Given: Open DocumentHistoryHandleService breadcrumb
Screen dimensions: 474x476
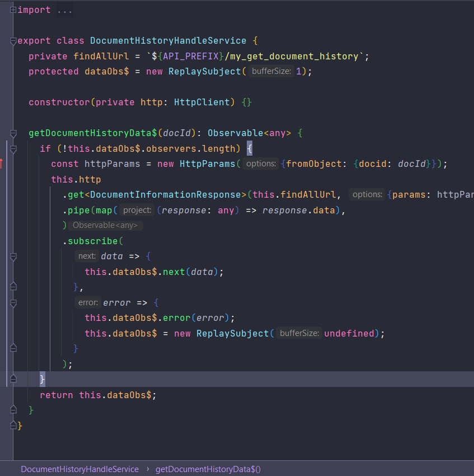Looking at the screenshot, I should [79, 469].
